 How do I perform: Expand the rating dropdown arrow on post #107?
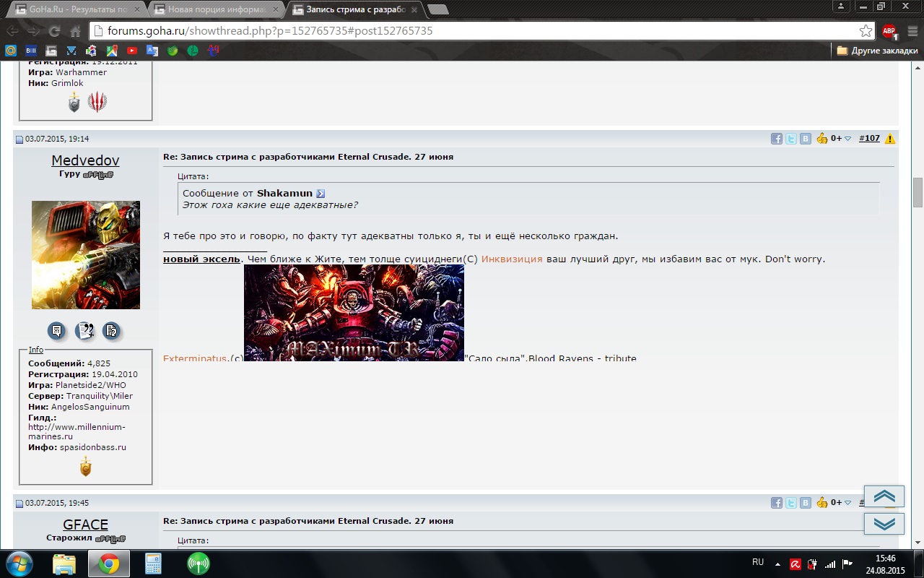(x=848, y=139)
